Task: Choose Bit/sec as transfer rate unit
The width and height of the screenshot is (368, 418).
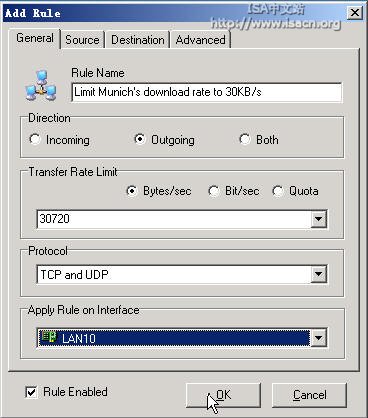Action: (214, 191)
